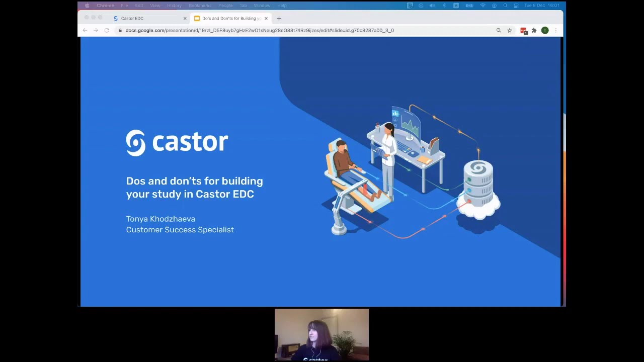Open the red extension icon with badge

[x=524, y=31]
